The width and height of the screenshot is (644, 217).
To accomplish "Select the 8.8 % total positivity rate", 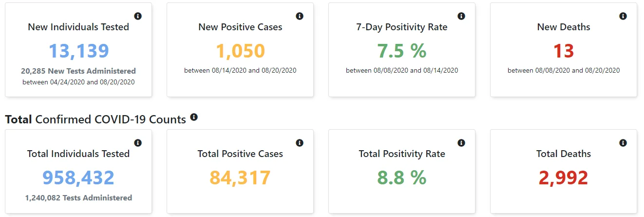I will [x=402, y=178].
